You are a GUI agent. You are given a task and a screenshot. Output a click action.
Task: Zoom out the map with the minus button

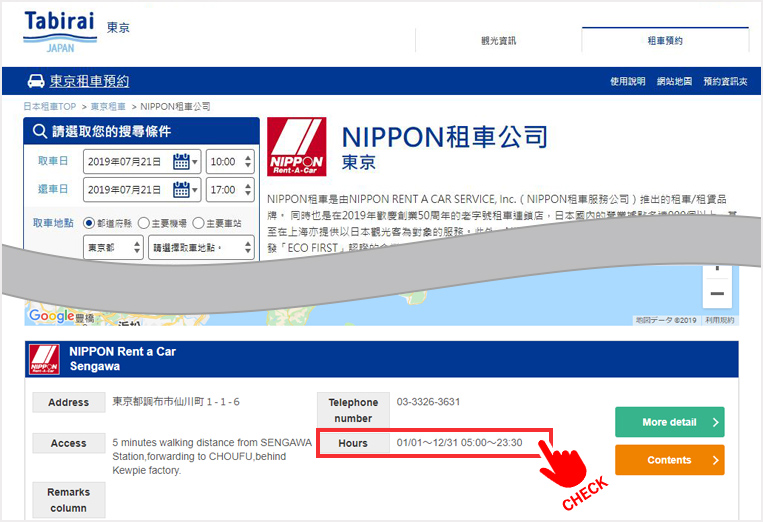coord(717,294)
